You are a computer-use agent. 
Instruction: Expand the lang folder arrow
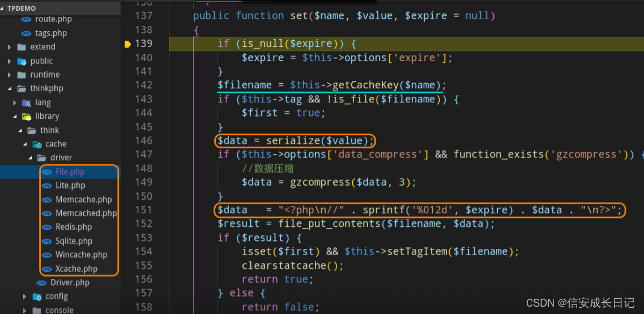pos(15,102)
